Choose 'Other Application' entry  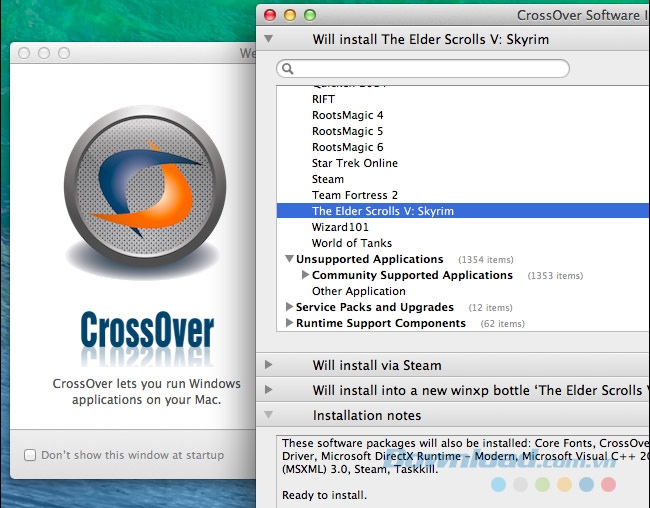359,291
